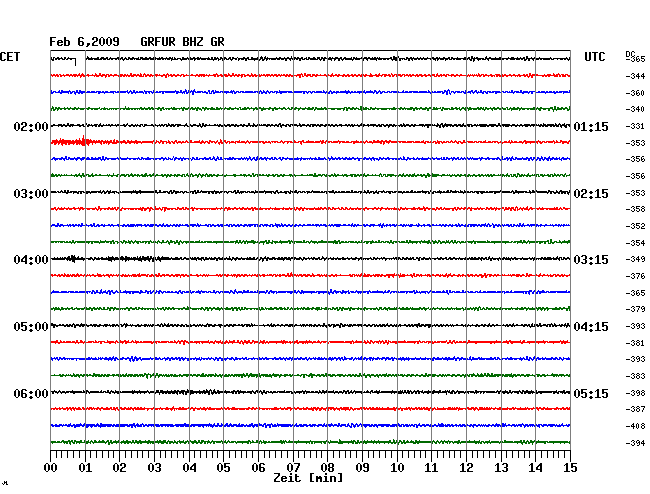Screen dimensions: 650x494
Task: Select the "UTC" time zone label
Action: tap(594, 57)
